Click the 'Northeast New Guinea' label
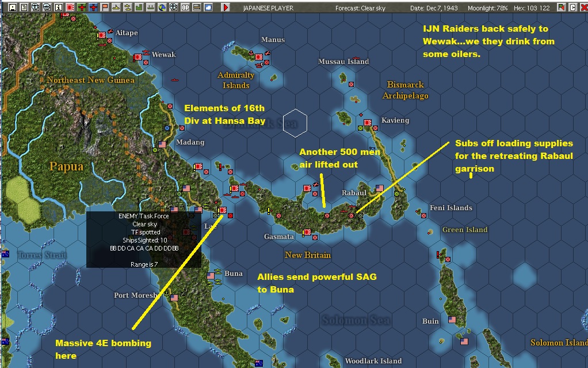The image size is (588, 368). tap(90, 80)
